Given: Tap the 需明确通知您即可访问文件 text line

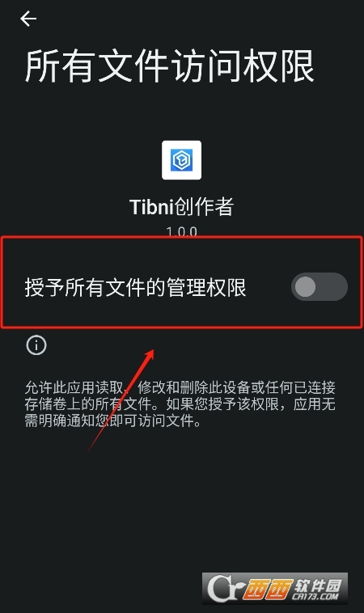Looking at the screenshot, I should point(113,421).
